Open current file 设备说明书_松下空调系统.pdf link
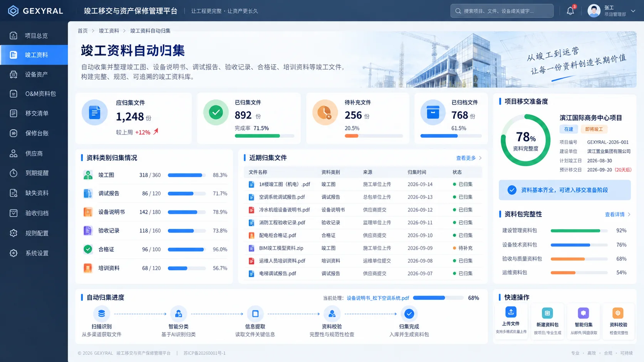Viewport: 644px width, 362px height. point(378,298)
